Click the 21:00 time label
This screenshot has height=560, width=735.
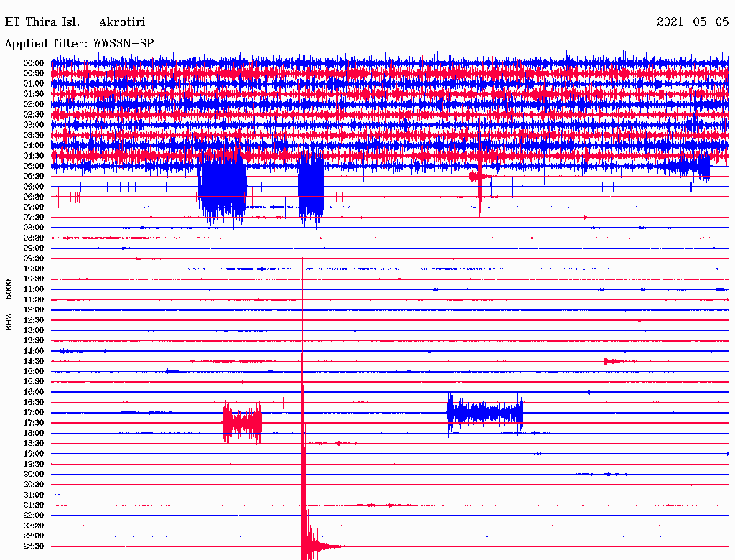click(34, 495)
